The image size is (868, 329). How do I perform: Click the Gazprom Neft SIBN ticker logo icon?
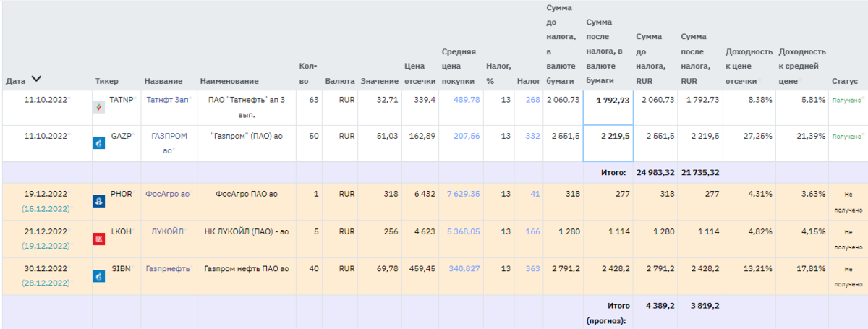(99, 276)
